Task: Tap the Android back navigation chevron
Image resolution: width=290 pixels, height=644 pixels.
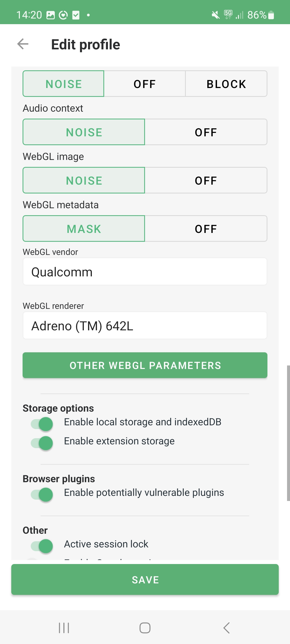Action: (x=226, y=628)
